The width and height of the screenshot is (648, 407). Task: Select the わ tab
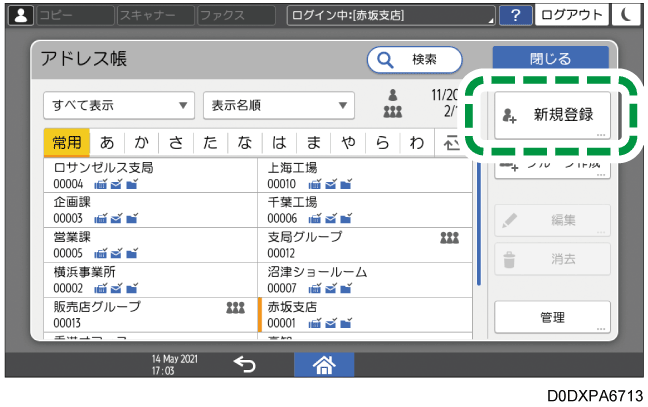point(417,143)
